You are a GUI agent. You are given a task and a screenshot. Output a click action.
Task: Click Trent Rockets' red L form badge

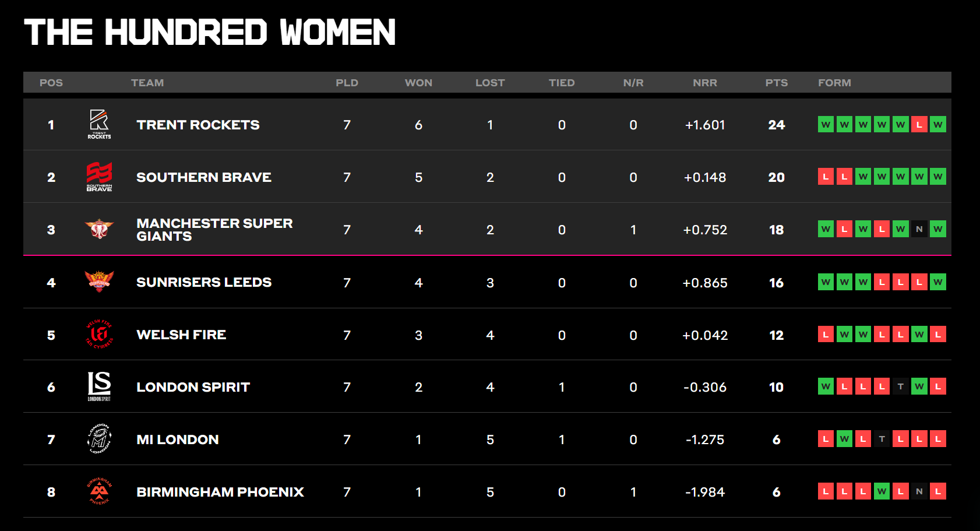coord(919,124)
